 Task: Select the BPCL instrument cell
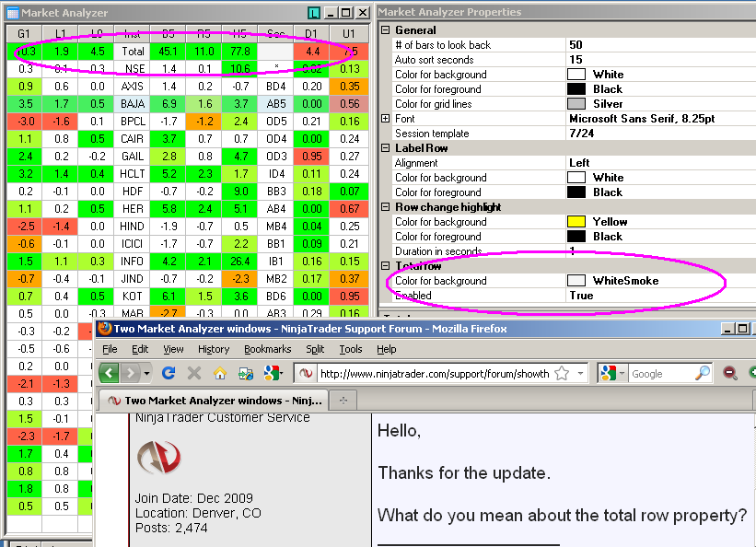coord(132,121)
